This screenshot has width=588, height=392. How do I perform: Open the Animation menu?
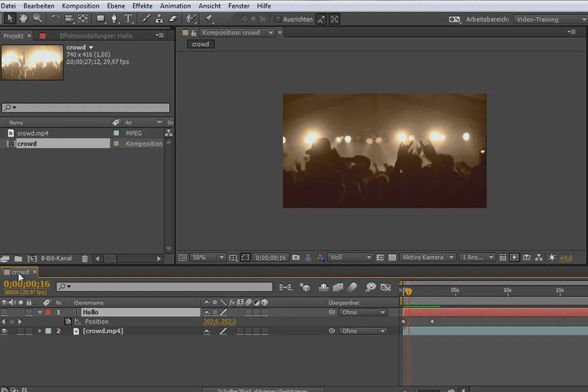pyautogui.click(x=175, y=6)
